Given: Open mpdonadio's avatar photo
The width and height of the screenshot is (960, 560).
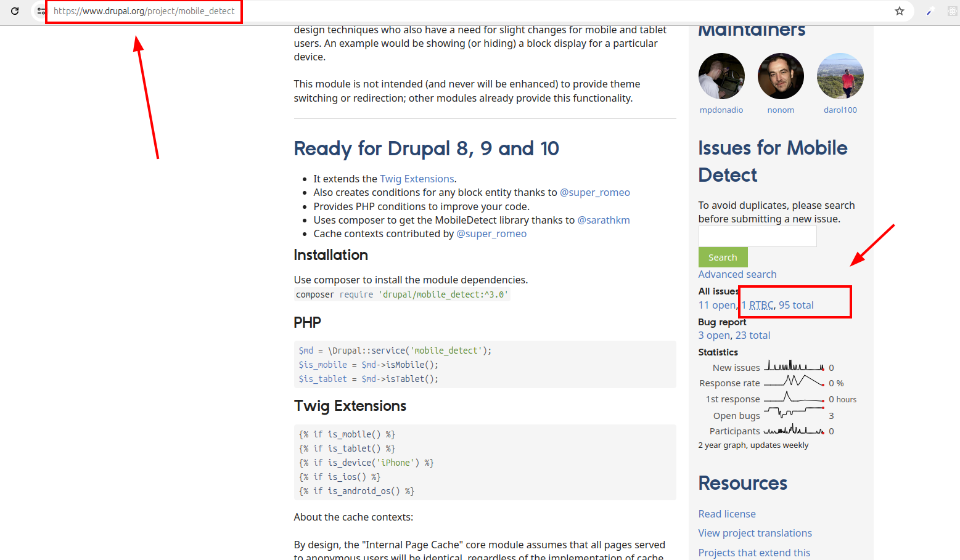Looking at the screenshot, I should [721, 76].
